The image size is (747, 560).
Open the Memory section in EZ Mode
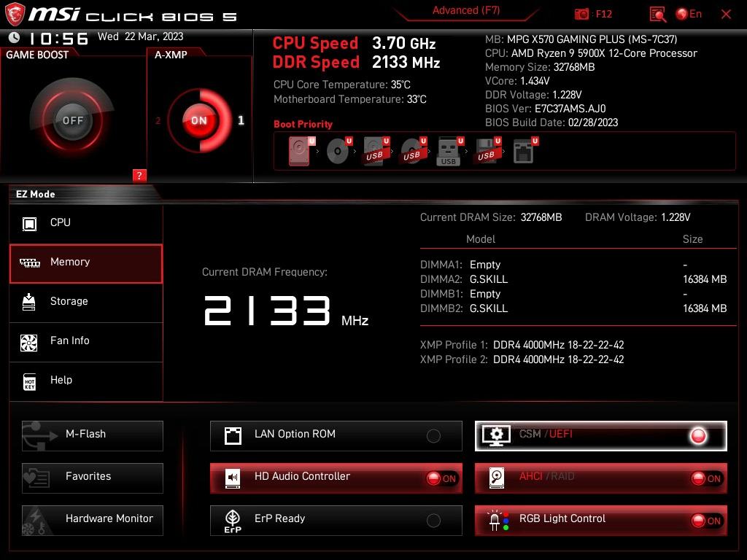click(86, 264)
